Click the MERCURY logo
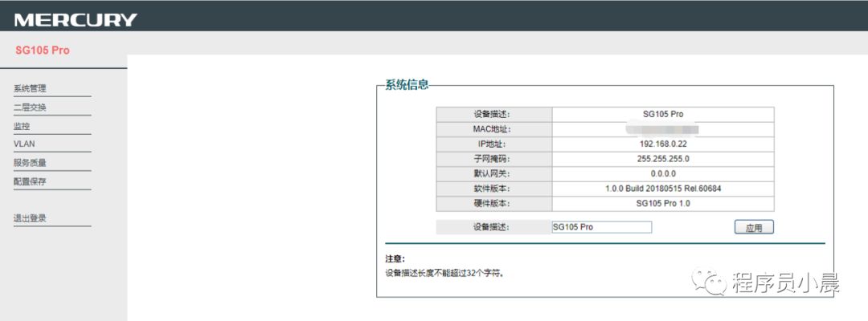868x321 pixels. [76, 20]
